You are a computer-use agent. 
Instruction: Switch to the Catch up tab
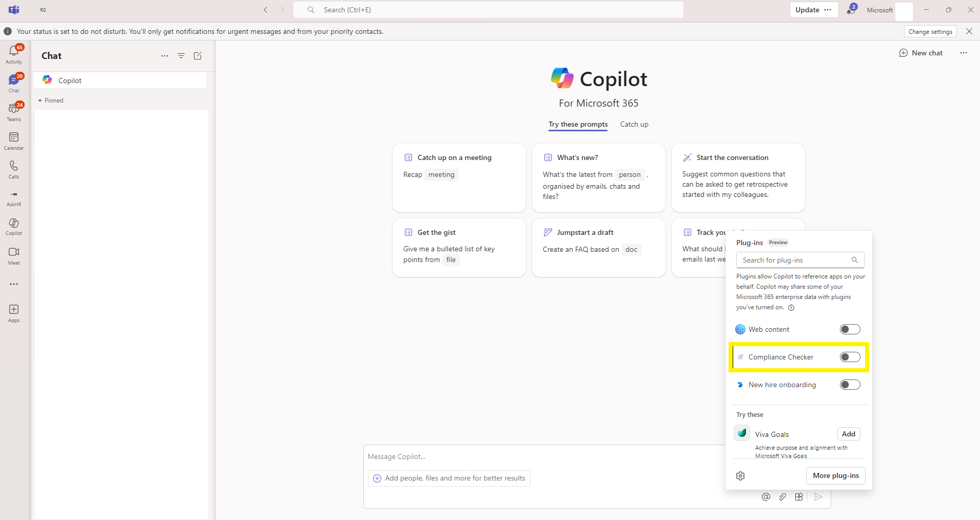(634, 124)
